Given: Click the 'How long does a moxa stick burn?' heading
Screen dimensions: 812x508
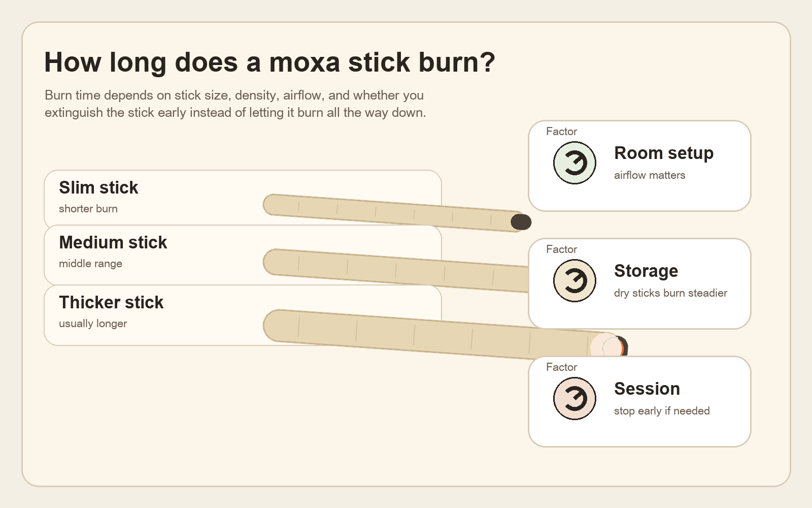Looking at the screenshot, I should (x=269, y=62).
